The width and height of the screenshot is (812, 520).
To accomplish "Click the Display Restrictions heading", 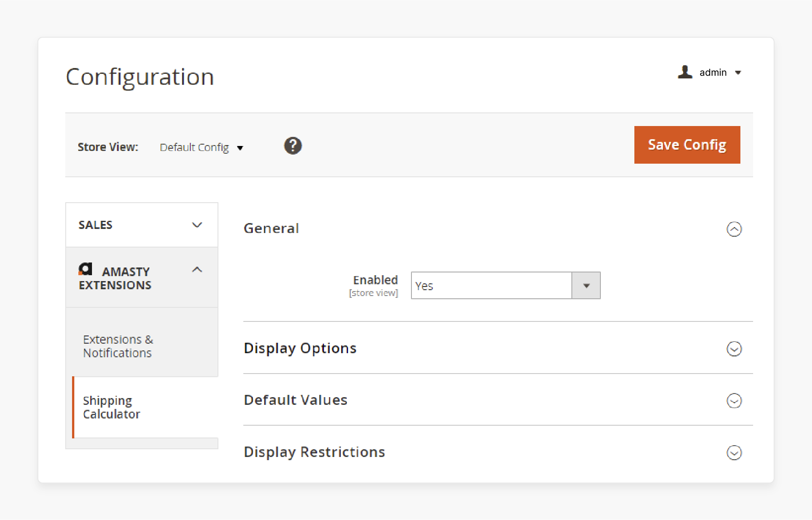I will click(x=314, y=452).
